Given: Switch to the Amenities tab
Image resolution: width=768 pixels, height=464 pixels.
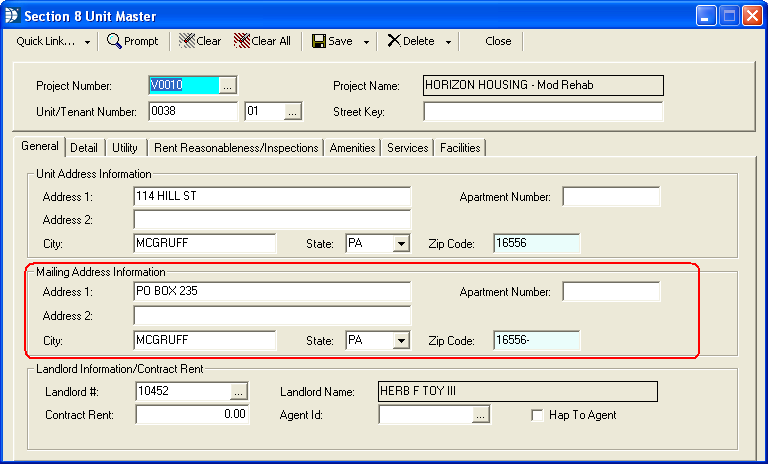Looking at the screenshot, I should 352,147.
